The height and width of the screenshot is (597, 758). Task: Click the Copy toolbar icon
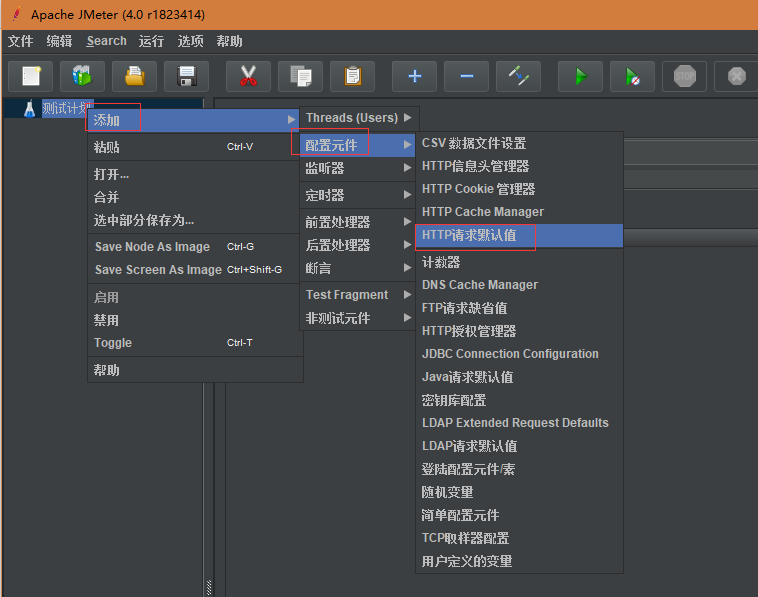pos(300,76)
